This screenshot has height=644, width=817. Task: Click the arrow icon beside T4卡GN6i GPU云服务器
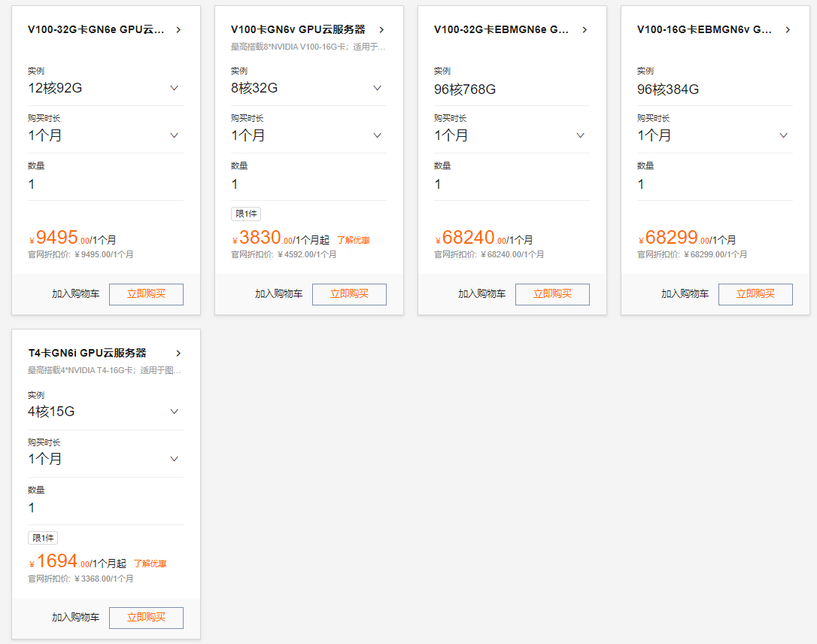tap(178, 354)
